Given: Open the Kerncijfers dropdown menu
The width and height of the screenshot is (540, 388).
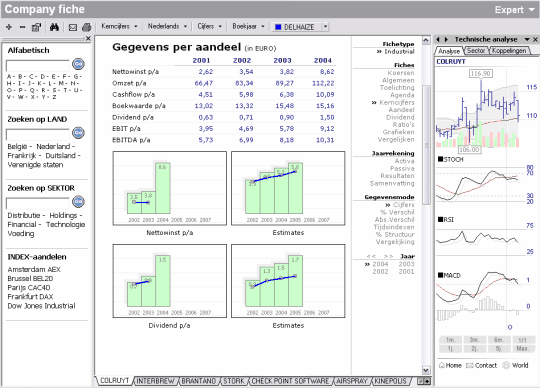Looking at the screenshot, I should (x=119, y=27).
